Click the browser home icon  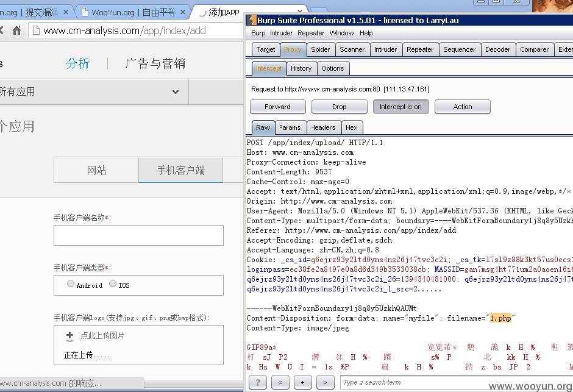(17, 30)
